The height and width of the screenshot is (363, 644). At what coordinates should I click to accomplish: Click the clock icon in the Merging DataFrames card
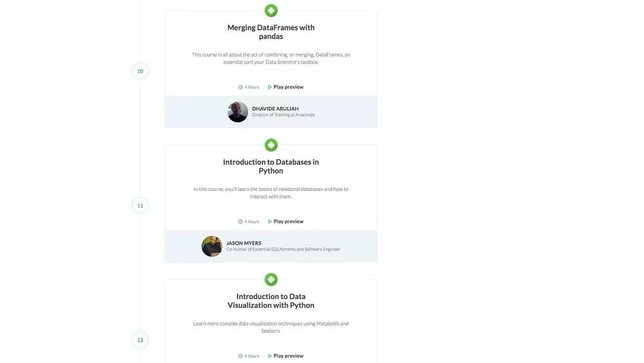tap(240, 87)
